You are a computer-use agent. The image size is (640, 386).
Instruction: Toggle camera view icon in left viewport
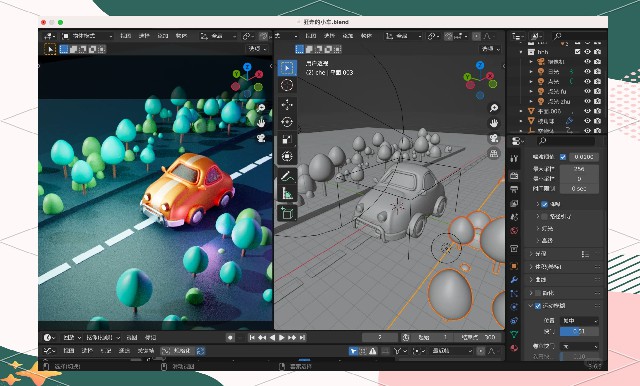point(261,138)
